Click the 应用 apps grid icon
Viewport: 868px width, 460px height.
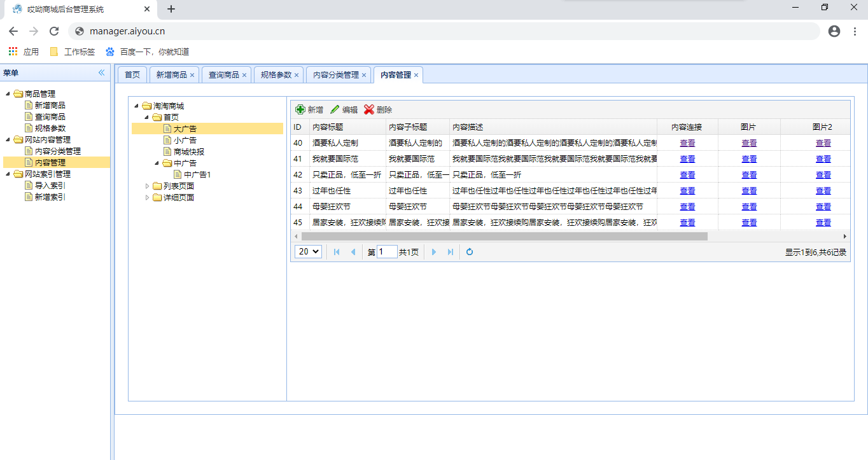pos(12,51)
